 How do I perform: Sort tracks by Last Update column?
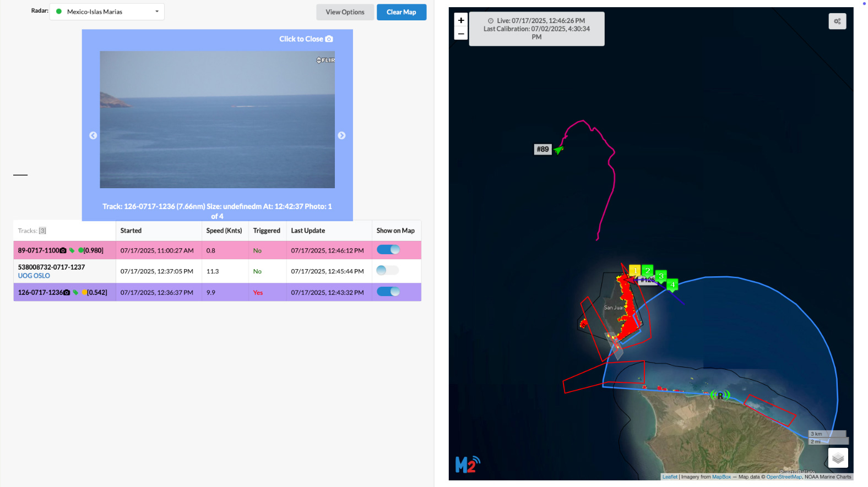coord(308,231)
